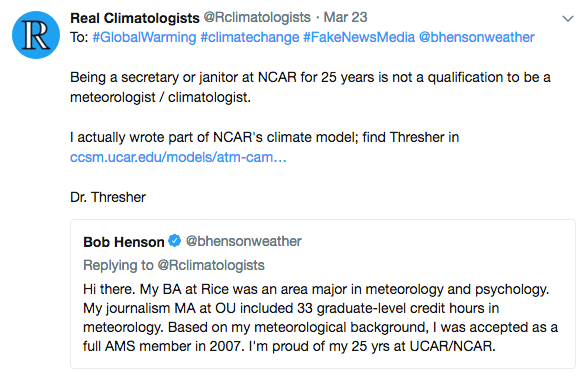Open the Real Climatologists profile avatar
This screenshot has height=383, width=588.
36,35
